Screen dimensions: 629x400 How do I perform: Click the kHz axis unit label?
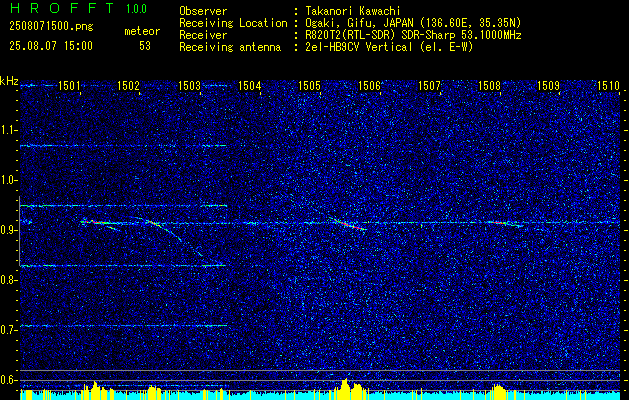click(x=9, y=81)
